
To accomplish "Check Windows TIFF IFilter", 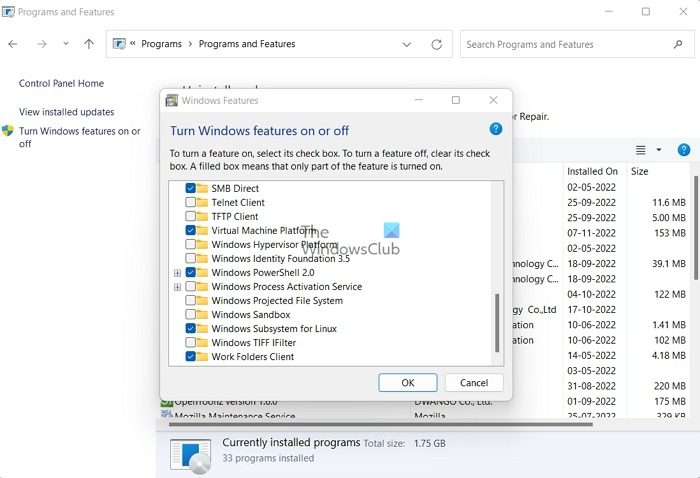I will coord(191,343).
